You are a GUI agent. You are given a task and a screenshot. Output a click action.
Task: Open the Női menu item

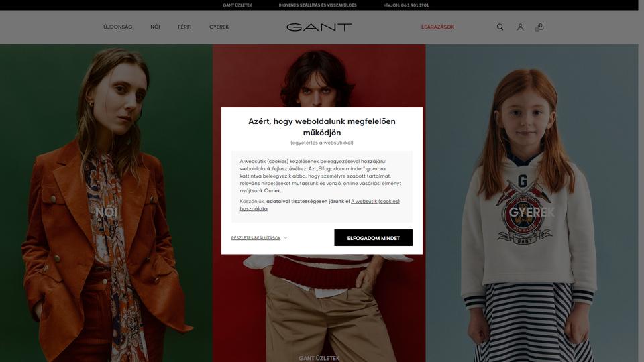[155, 27]
